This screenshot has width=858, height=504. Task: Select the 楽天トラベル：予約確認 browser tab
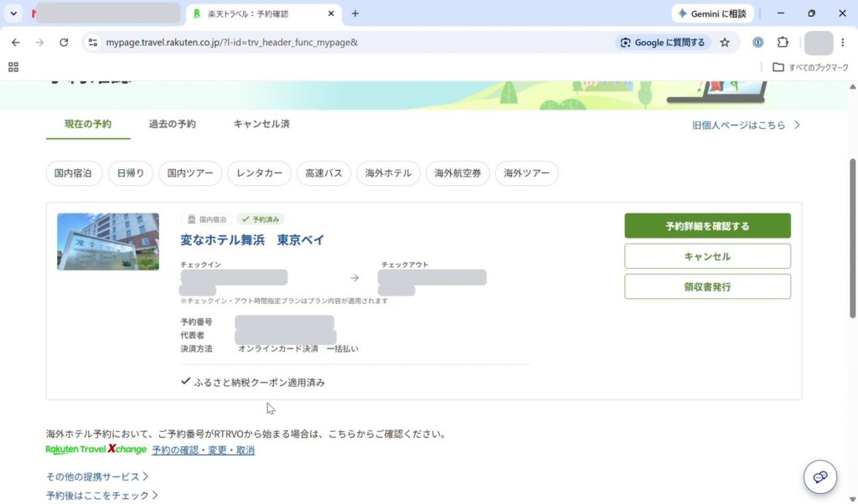(264, 13)
